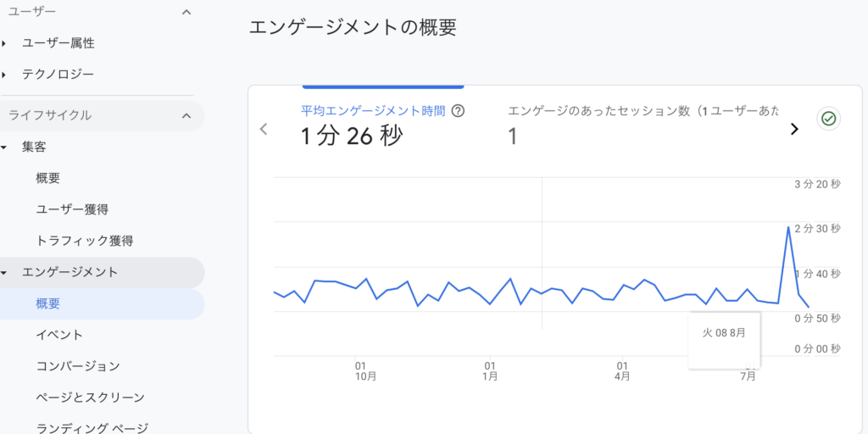
Task: Select the highlighted エンゲージメント 概要 item
Action: tap(48, 303)
